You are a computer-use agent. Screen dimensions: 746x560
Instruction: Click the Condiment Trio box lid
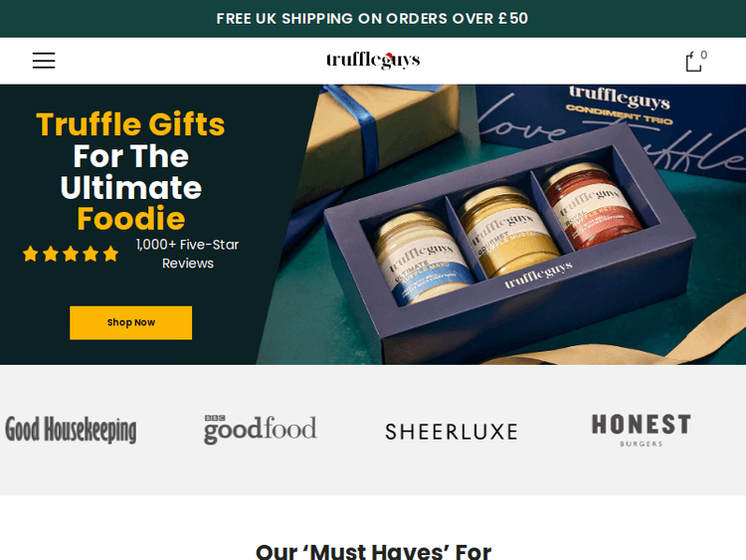614,121
